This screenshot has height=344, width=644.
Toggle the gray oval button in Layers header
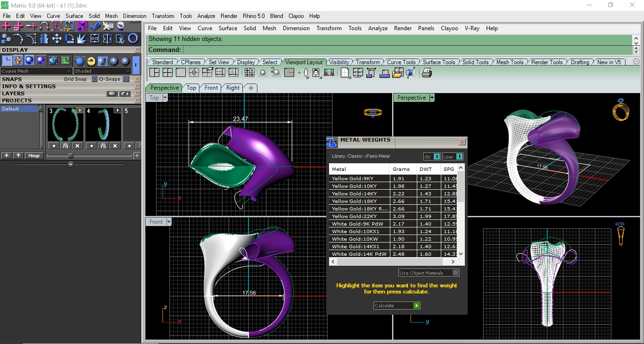pos(112,93)
